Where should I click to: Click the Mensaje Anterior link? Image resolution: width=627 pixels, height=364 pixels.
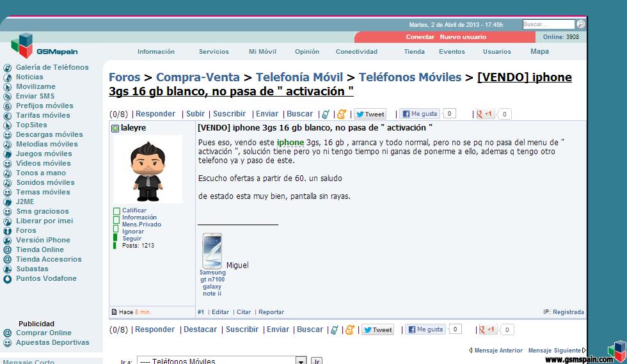498,351
